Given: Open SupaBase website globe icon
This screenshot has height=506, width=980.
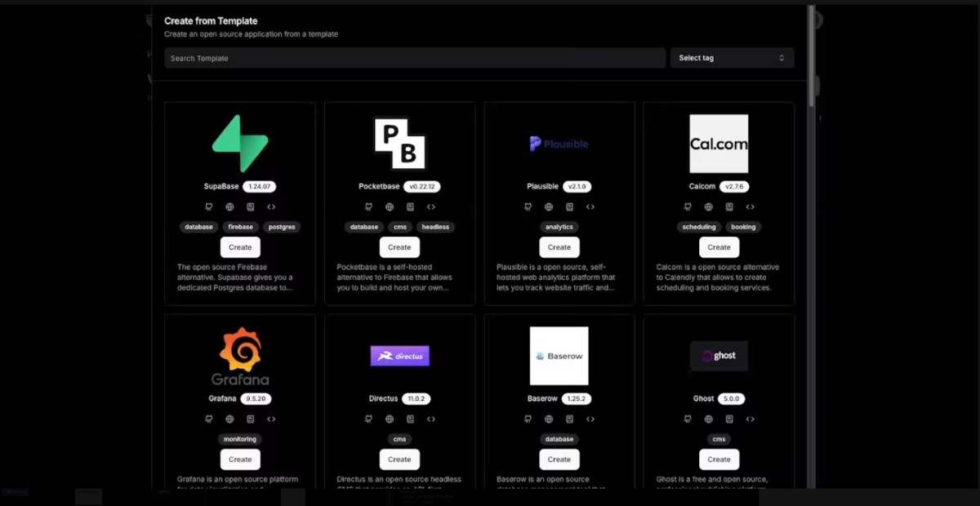Looking at the screenshot, I should coord(229,207).
